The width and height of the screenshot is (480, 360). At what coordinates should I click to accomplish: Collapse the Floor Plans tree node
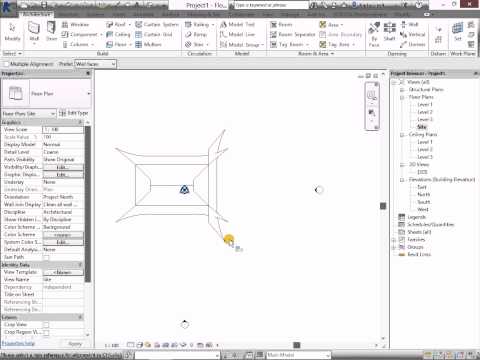pos(402,97)
